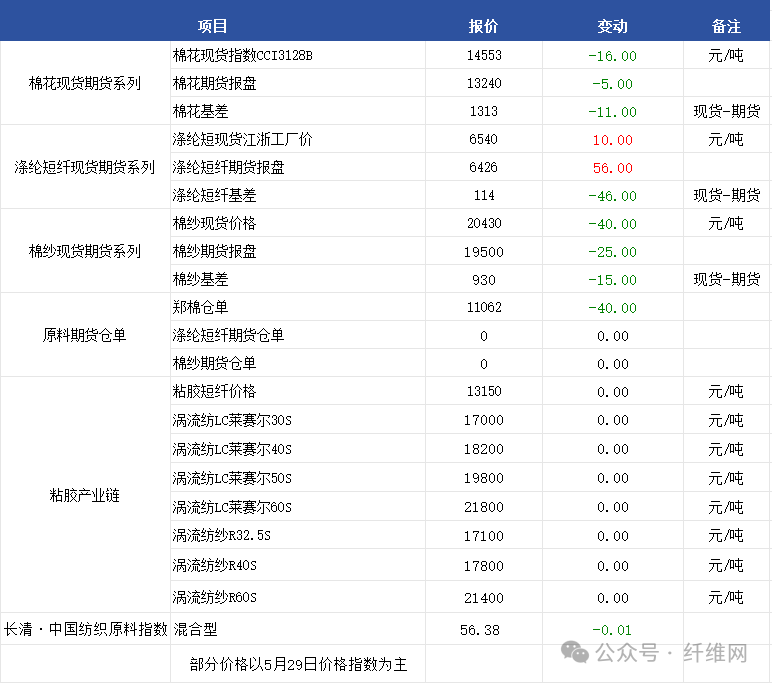
Task: Click the 变动 column header
Action: tap(612, 26)
